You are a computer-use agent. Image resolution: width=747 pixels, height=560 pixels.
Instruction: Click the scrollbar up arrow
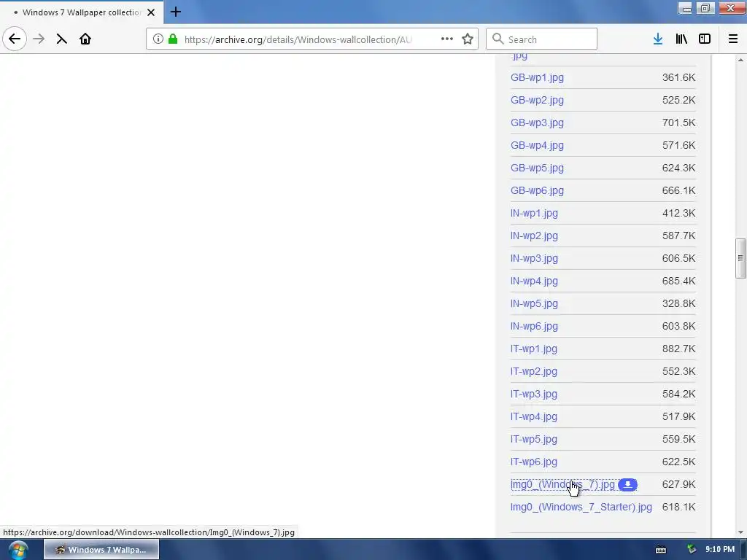740,60
